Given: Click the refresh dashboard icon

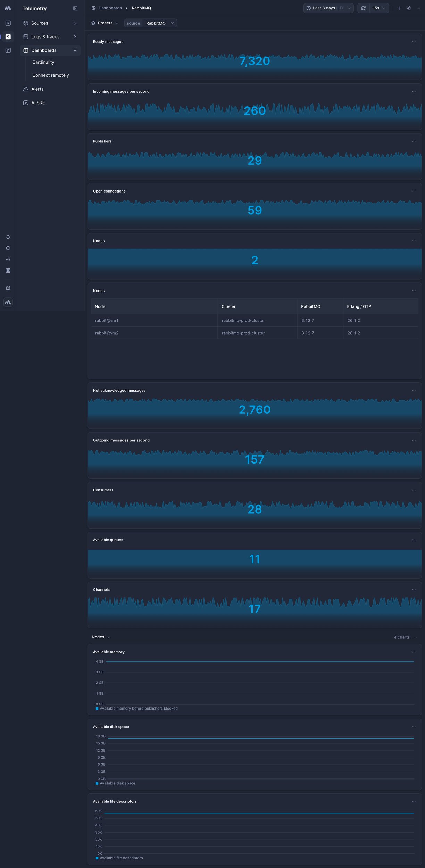Looking at the screenshot, I should point(363,8).
